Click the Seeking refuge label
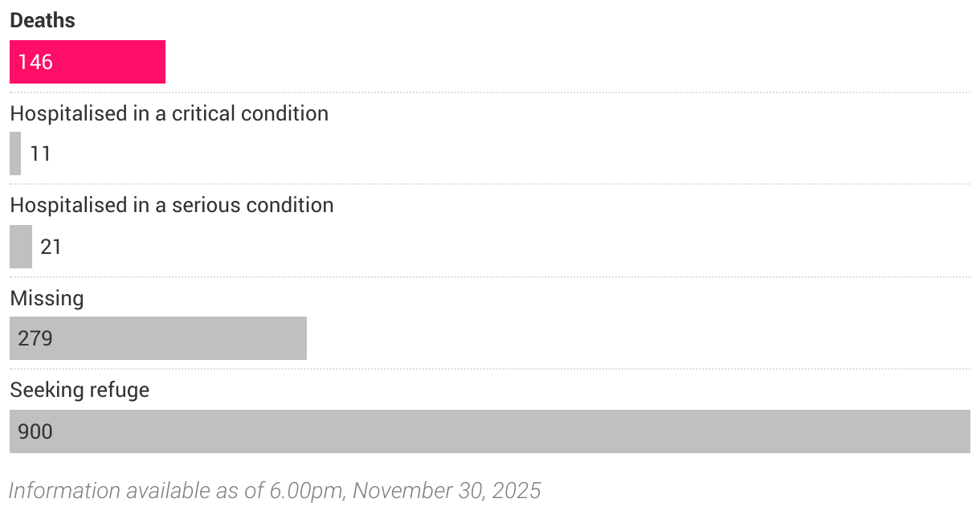The image size is (980, 511). (x=80, y=390)
